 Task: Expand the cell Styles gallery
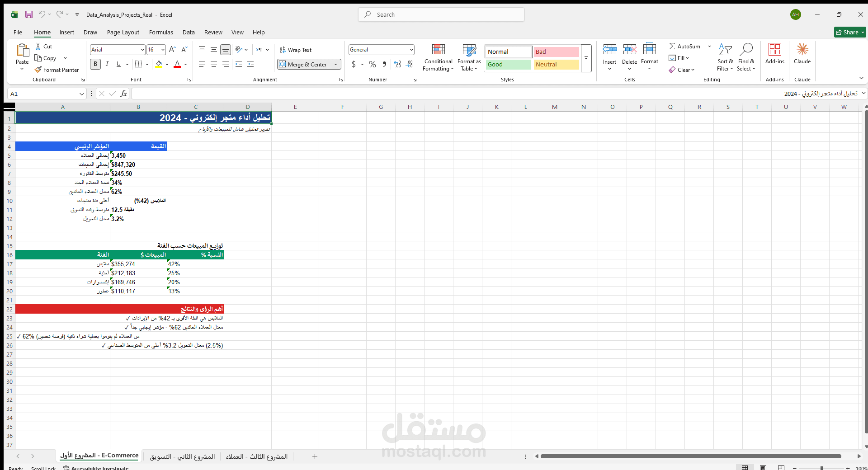[586, 58]
